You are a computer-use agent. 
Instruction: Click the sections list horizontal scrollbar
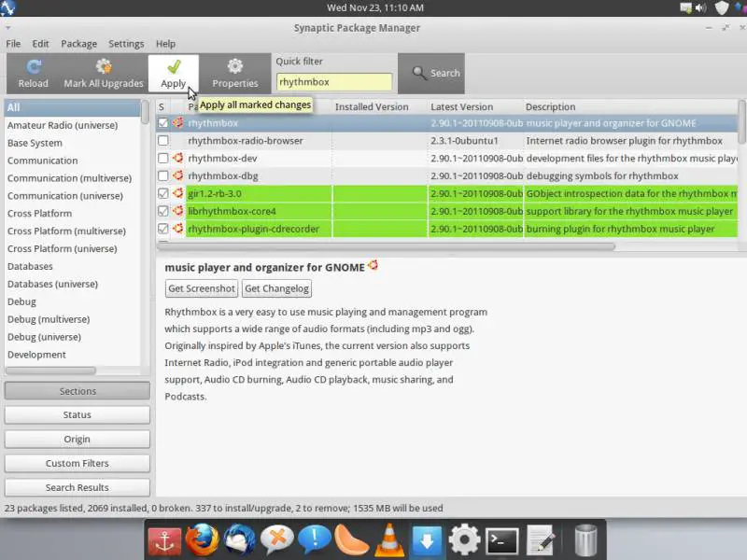tap(50, 371)
